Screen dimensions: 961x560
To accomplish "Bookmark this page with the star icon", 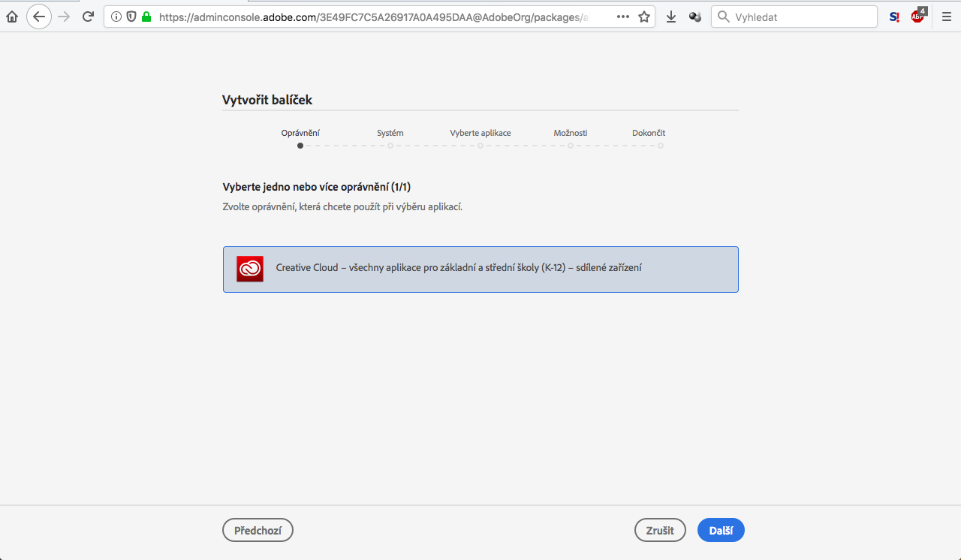I will click(644, 17).
